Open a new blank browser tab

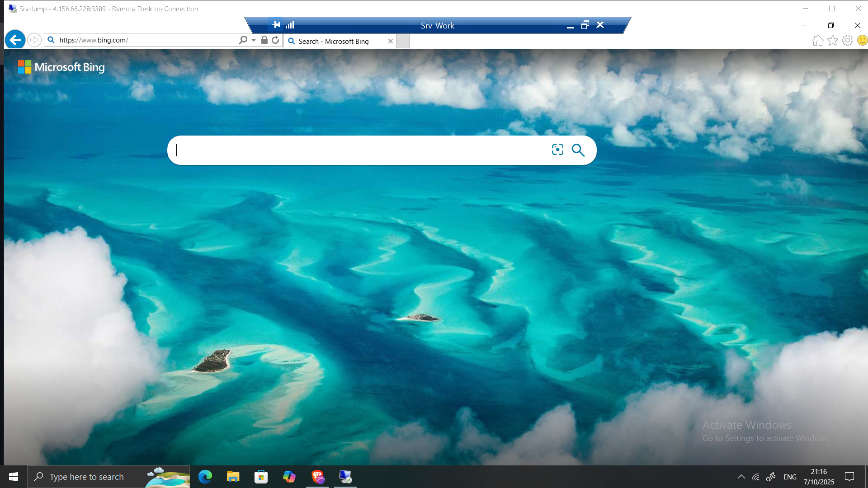click(403, 41)
